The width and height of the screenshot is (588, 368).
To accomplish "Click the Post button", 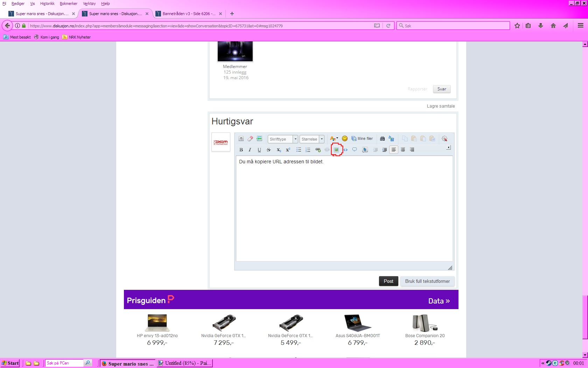I will click(x=388, y=281).
